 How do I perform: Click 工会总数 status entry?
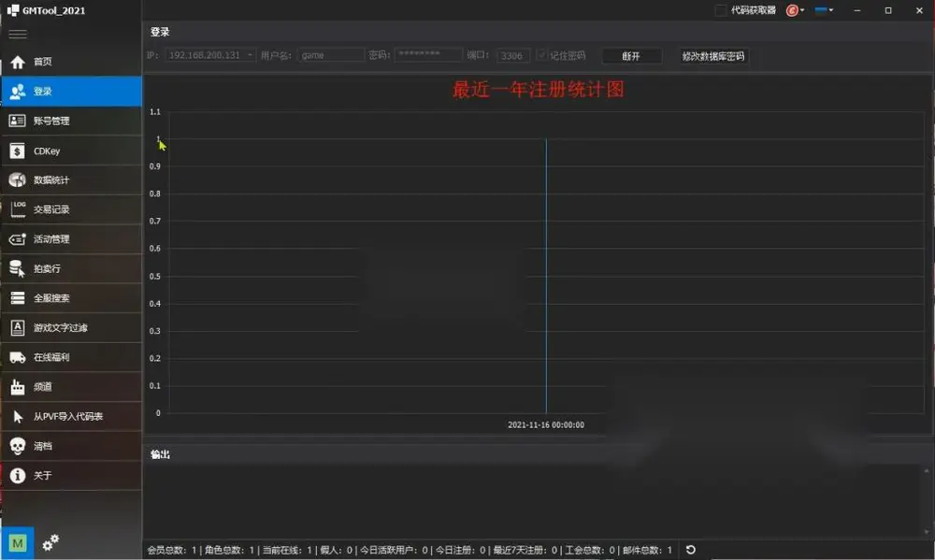589,550
